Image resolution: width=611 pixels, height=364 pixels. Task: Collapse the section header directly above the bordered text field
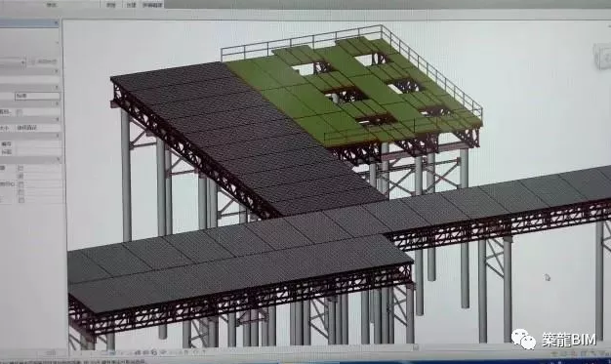58,87
